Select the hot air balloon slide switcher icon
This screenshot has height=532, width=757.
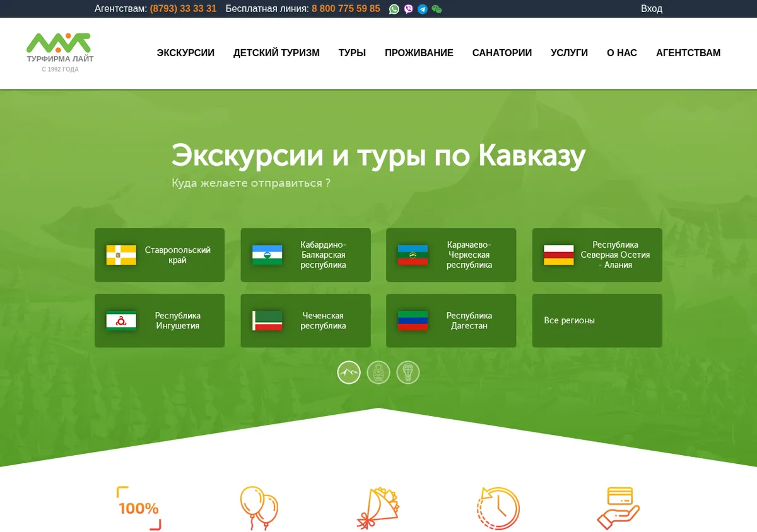(x=408, y=373)
